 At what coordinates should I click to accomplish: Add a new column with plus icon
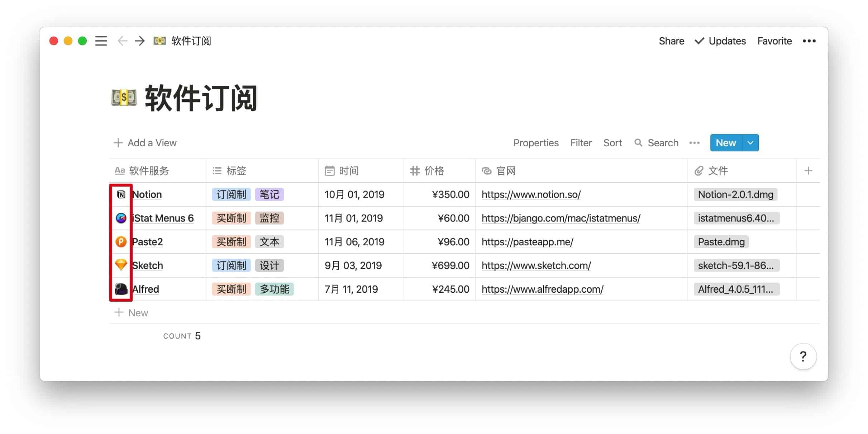pyautogui.click(x=808, y=171)
